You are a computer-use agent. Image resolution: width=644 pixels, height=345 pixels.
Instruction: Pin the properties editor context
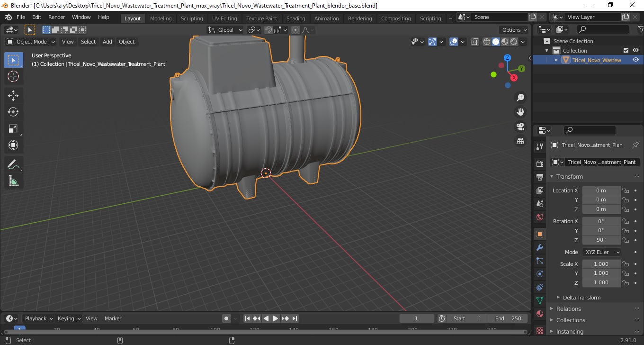pos(635,145)
